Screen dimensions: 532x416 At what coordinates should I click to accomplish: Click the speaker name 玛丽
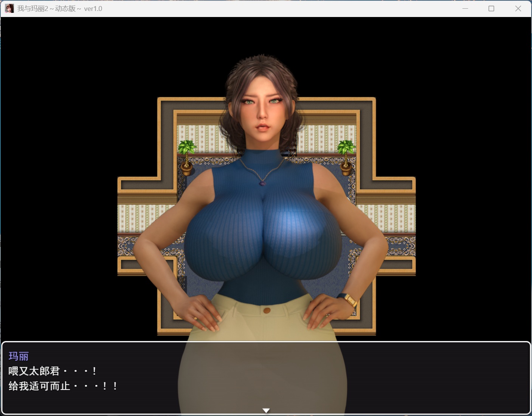pyautogui.click(x=19, y=356)
